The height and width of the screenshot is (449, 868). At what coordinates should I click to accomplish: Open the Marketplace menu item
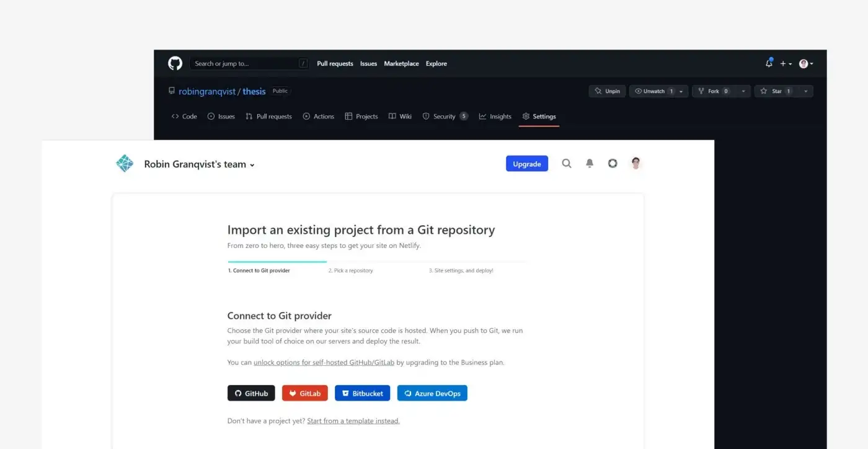(401, 63)
